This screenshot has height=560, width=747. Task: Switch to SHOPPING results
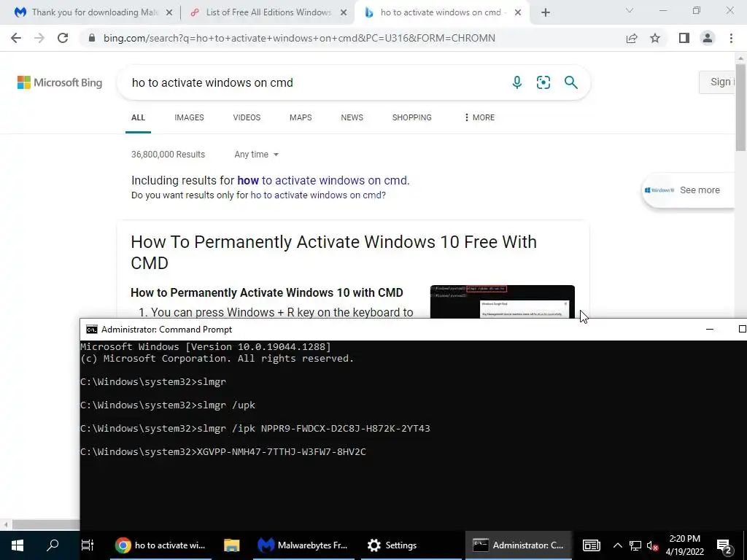pyautogui.click(x=411, y=117)
